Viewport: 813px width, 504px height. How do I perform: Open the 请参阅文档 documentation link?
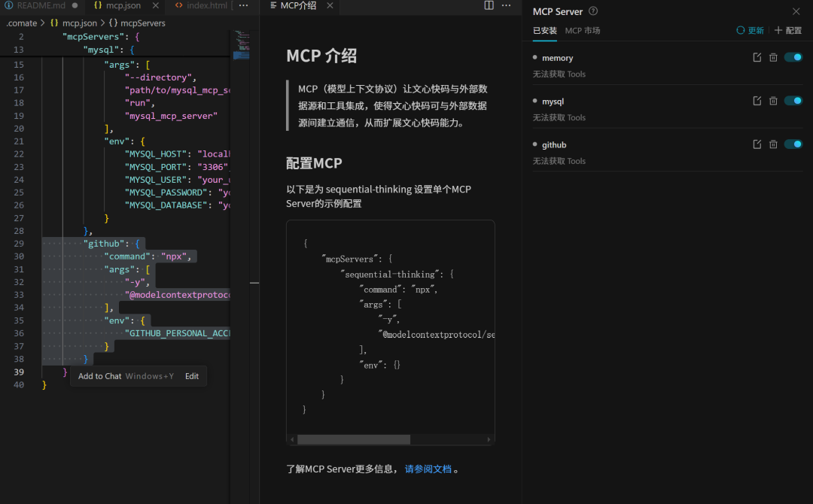428,469
